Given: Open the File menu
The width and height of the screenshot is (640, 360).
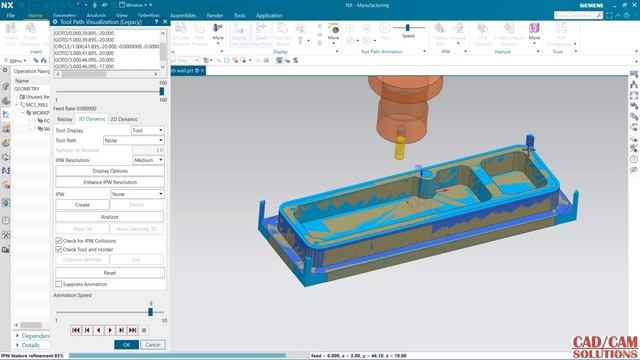Looking at the screenshot, I should (11, 16).
